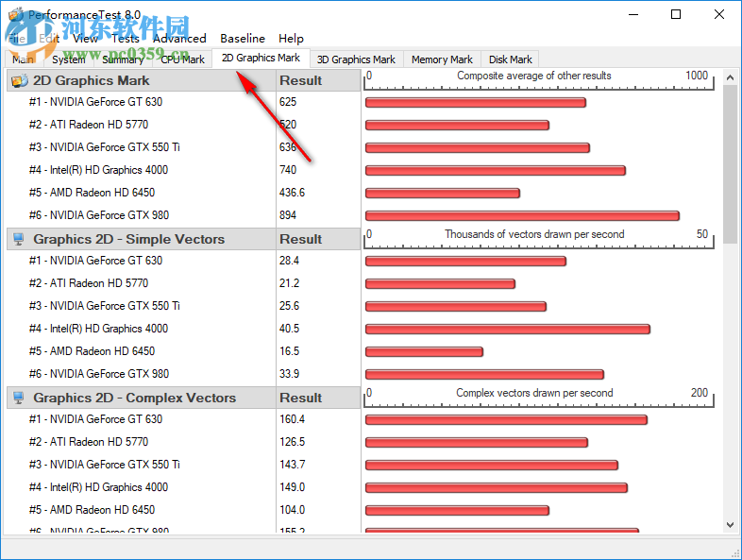Click the Thousands of vectors drawn per second scale
742x560 pixels.
click(x=538, y=239)
